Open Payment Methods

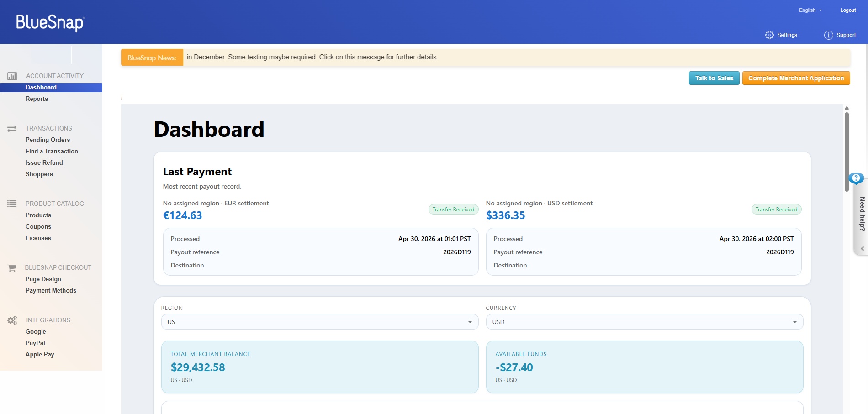tap(51, 291)
